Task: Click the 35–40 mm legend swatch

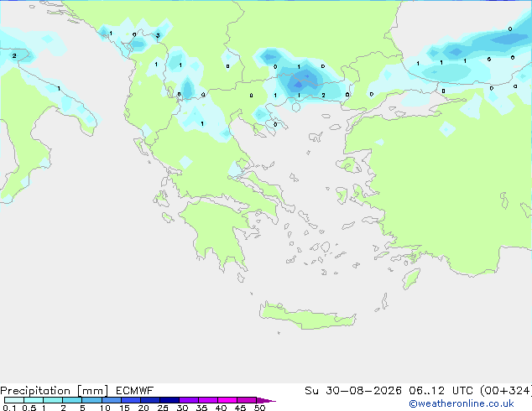Action: 208,400
